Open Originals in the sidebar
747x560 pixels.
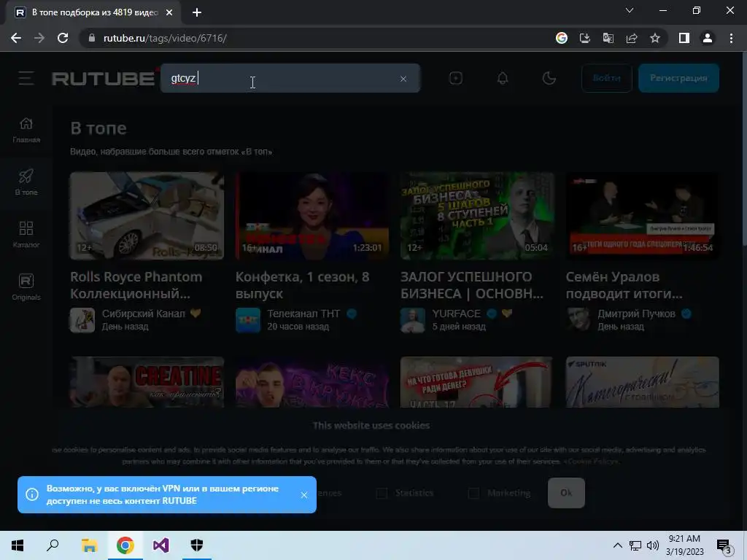pyautogui.click(x=26, y=287)
